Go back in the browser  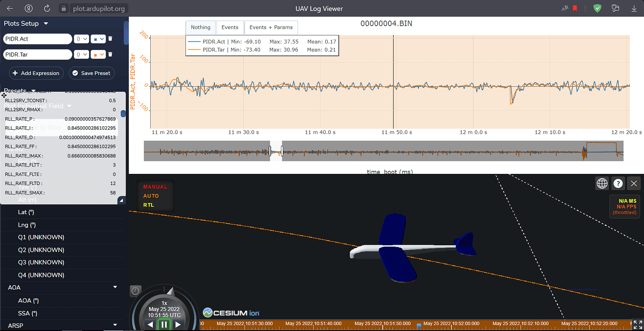[x=9, y=8]
